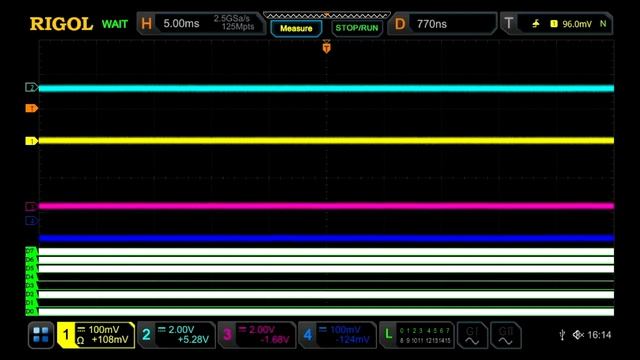This screenshot has height=360, width=640.
Task: Select digital channel D0 label
Action: point(31,312)
